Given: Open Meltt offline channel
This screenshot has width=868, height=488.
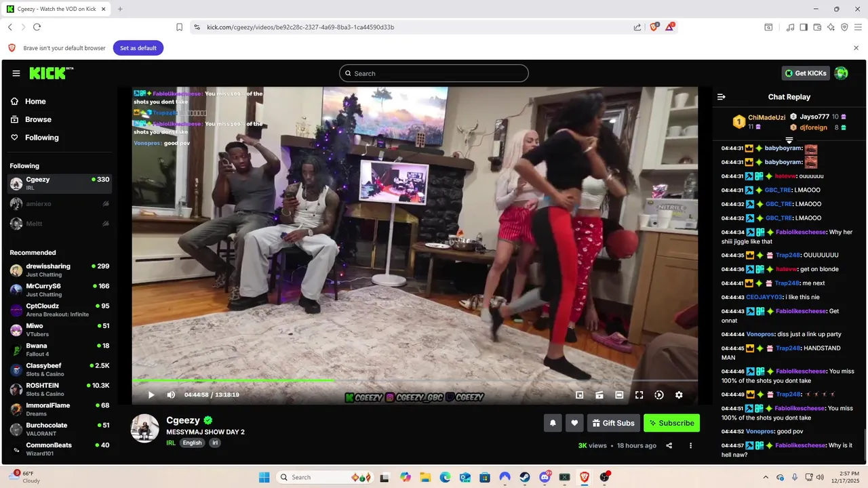Looking at the screenshot, I should tap(60, 223).
